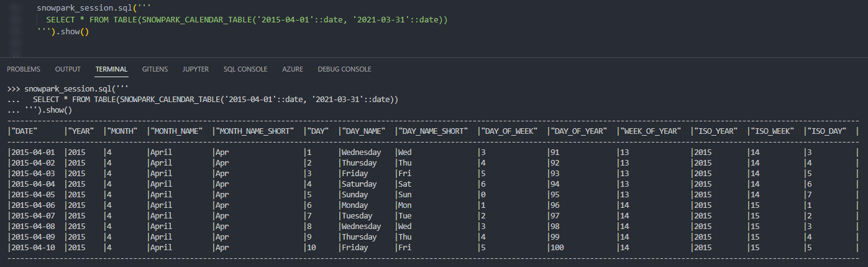Click the "MONTH_NAME" column header
This screenshot has width=868, height=267.
coord(176,131)
